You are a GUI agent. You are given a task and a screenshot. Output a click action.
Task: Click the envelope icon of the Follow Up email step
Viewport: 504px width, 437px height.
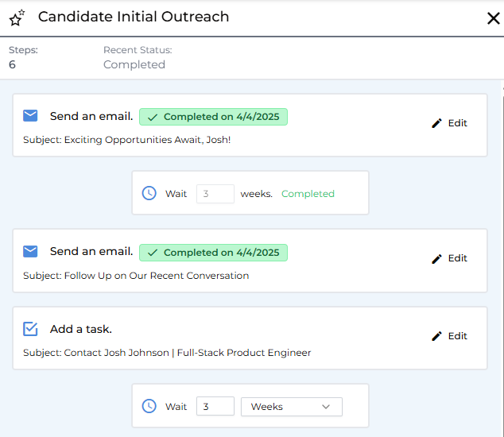30,251
